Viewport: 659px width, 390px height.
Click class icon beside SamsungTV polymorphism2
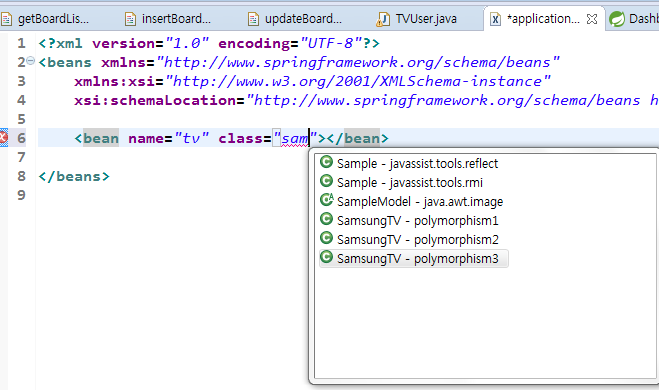tap(327, 238)
